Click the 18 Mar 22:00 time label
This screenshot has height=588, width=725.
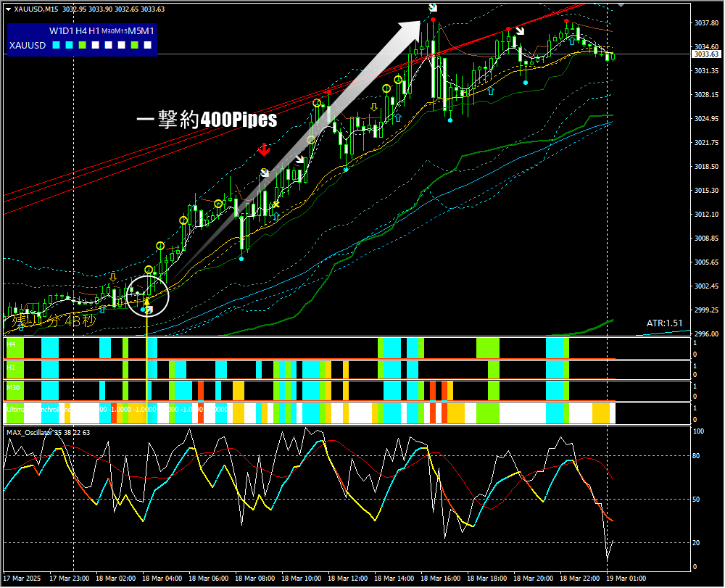580,579
